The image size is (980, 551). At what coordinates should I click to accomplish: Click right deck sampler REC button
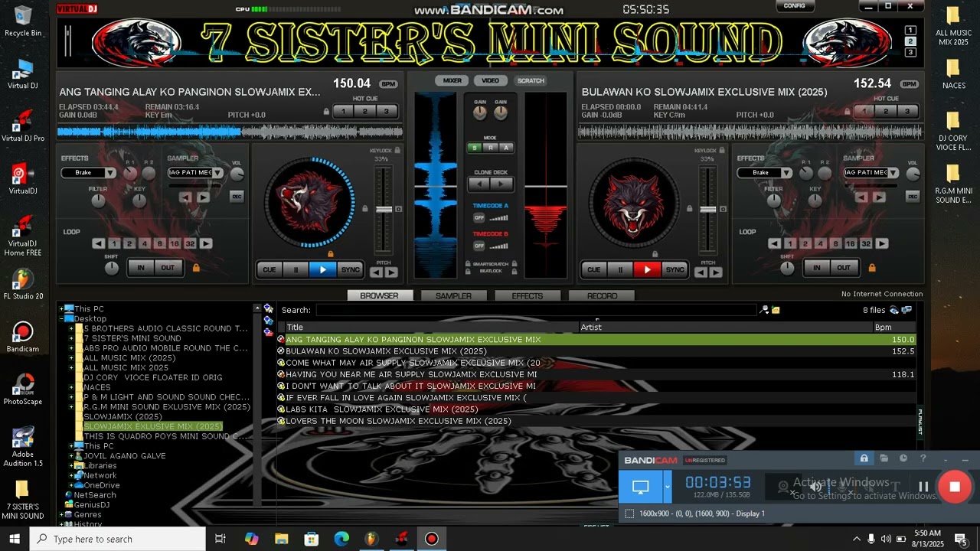pos(913,197)
